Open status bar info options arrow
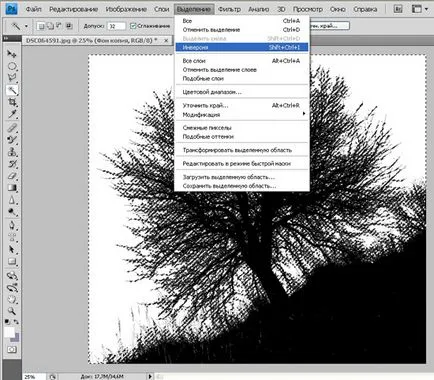The width and height of the screenshot is (434, 380). (150, 376)
